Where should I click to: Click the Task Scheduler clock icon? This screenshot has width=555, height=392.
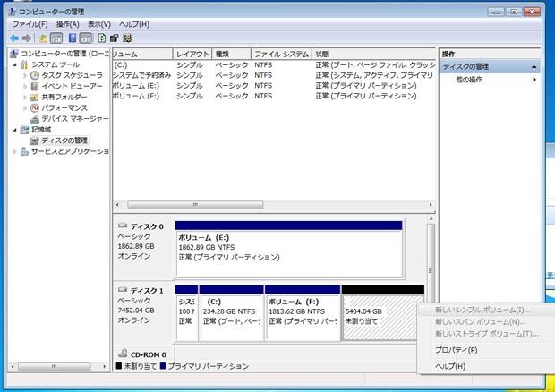coord(34,75)
